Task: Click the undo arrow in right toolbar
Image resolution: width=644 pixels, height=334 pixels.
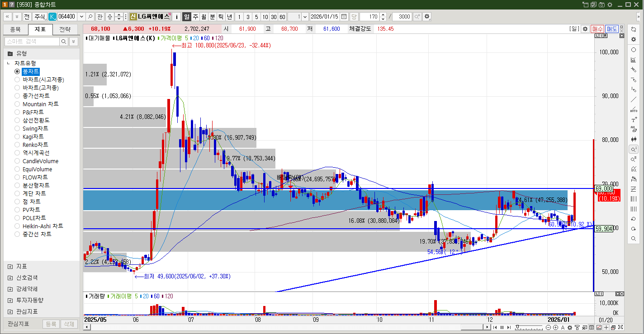Action: click(x=634, y=219)
